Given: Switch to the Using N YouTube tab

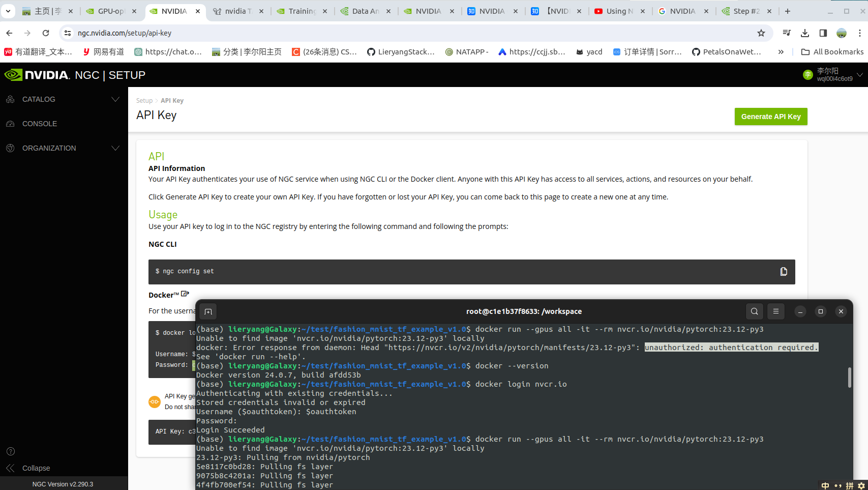Looking at the screenshot, I should [619, 11].
